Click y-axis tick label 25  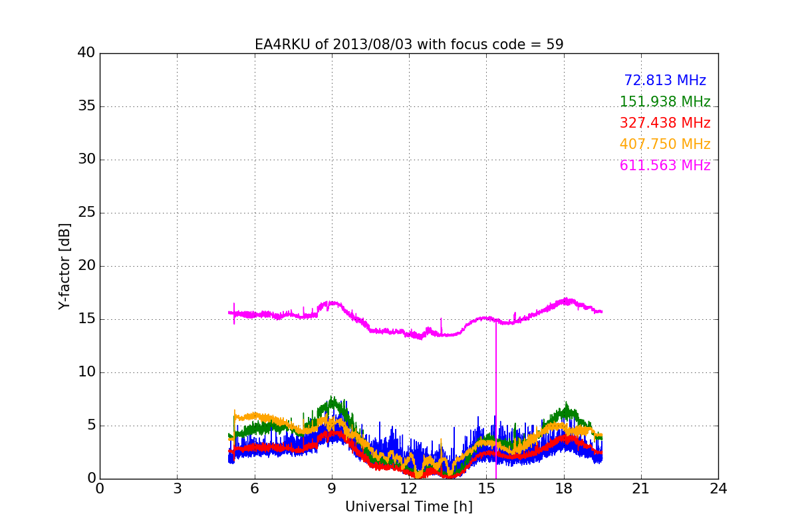click(x=86, y=213)
